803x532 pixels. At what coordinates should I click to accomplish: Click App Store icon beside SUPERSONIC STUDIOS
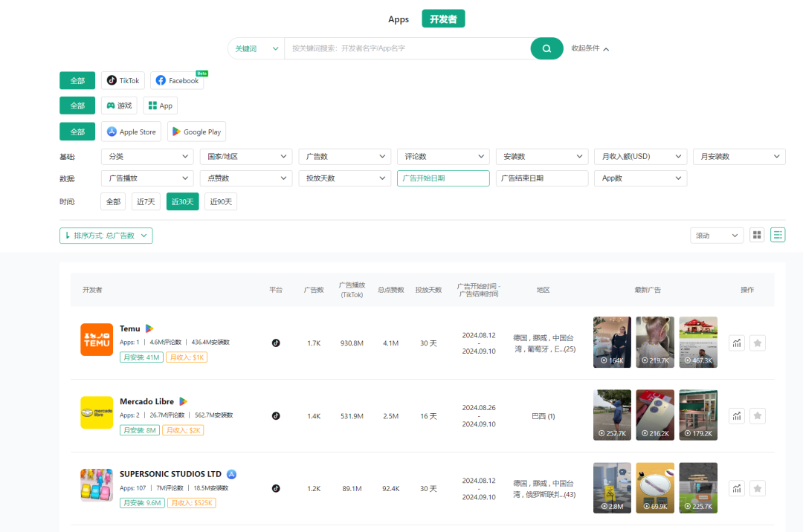coord(231,474)
